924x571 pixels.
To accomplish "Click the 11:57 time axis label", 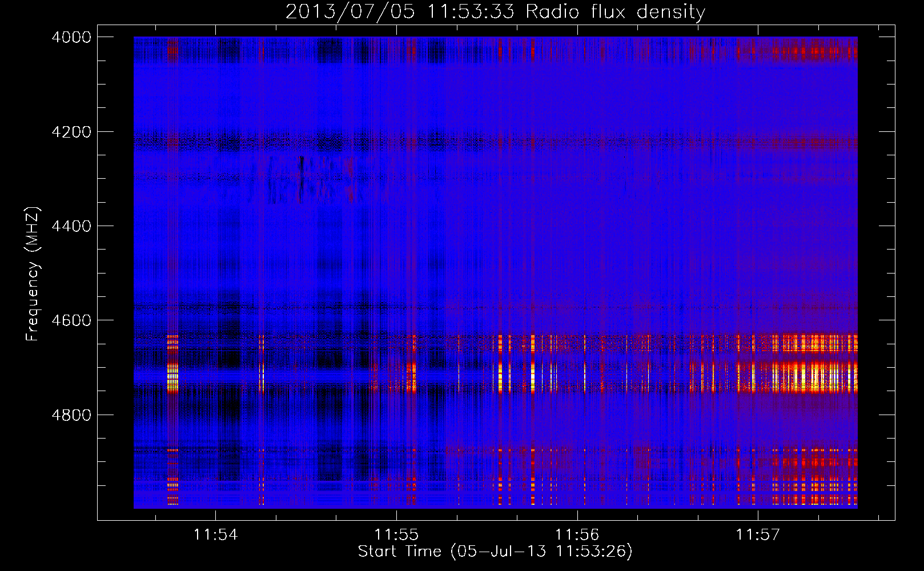I will (x=758, y=535).
